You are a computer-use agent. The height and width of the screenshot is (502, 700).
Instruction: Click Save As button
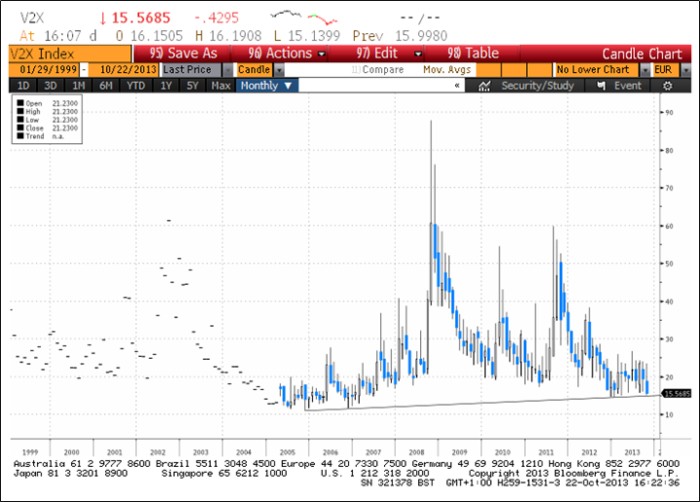click(x=184, y=54)
